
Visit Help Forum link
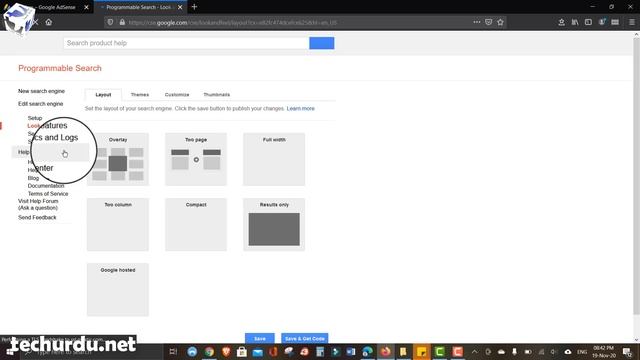tap(38, 204)
